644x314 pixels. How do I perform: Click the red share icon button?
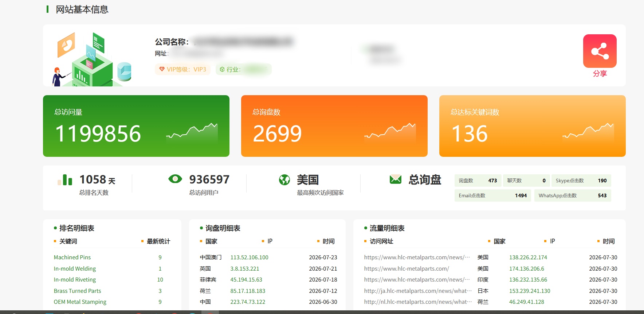[x=600, y=51]
